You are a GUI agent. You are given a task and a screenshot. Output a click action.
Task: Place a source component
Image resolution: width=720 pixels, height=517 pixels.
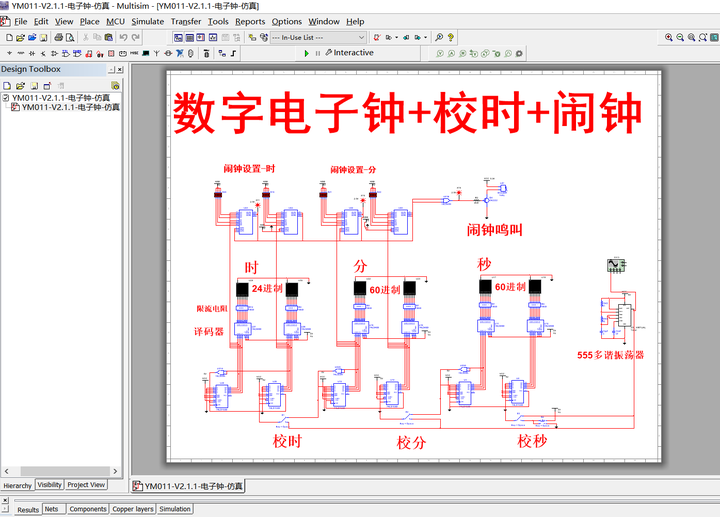coord(9,54)
